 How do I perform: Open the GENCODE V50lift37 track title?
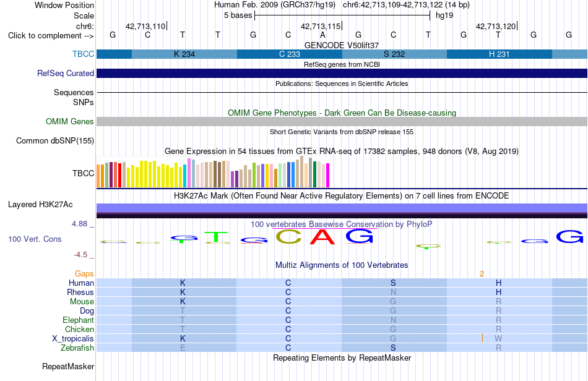[x=342, y=45]
